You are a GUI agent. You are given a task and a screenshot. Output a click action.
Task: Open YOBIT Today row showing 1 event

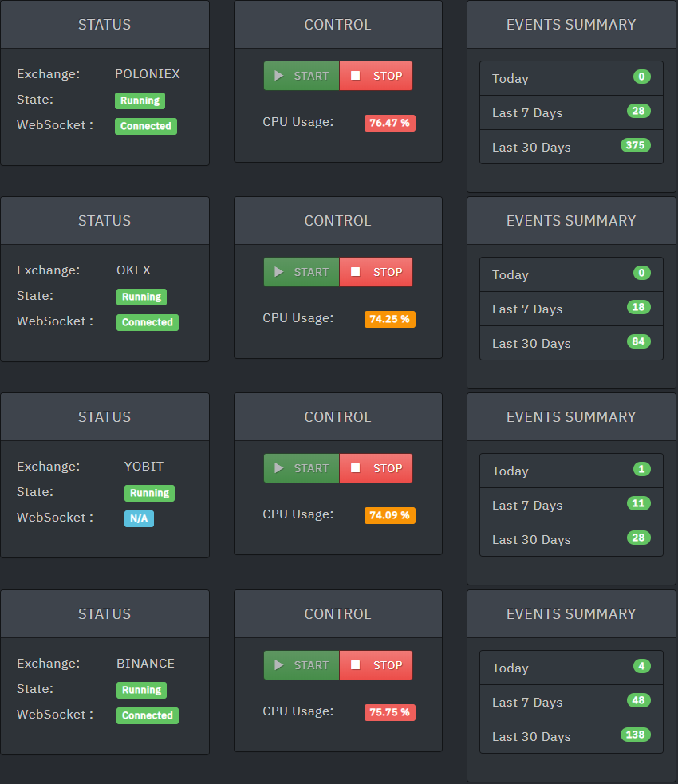coord(571,470)
